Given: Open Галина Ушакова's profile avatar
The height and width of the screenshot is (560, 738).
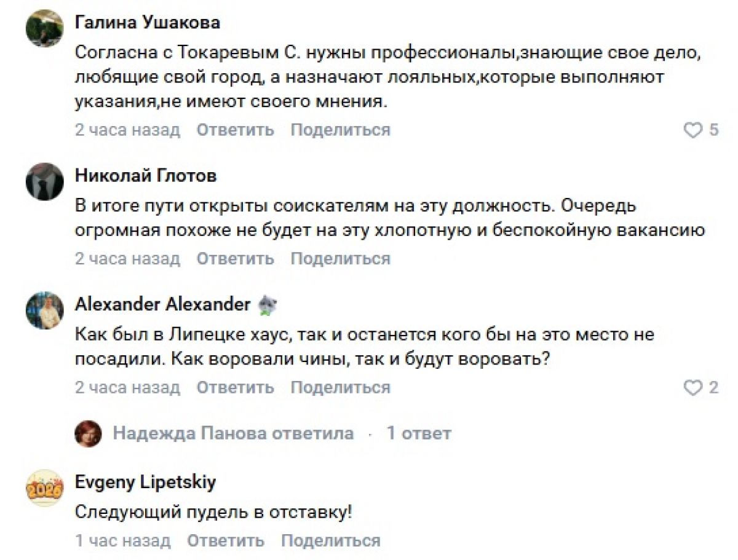Looking at the screenshot, I should [x=45, y=28].
